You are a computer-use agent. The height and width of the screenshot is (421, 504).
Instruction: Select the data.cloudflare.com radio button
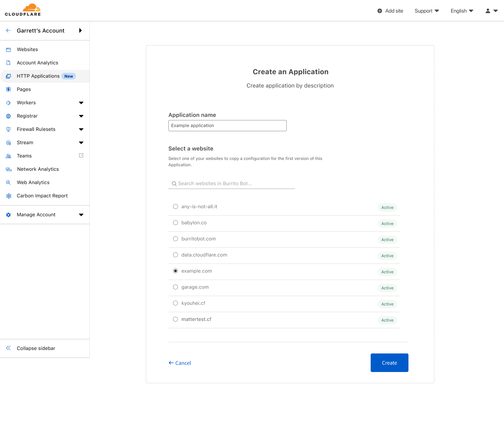175,255
